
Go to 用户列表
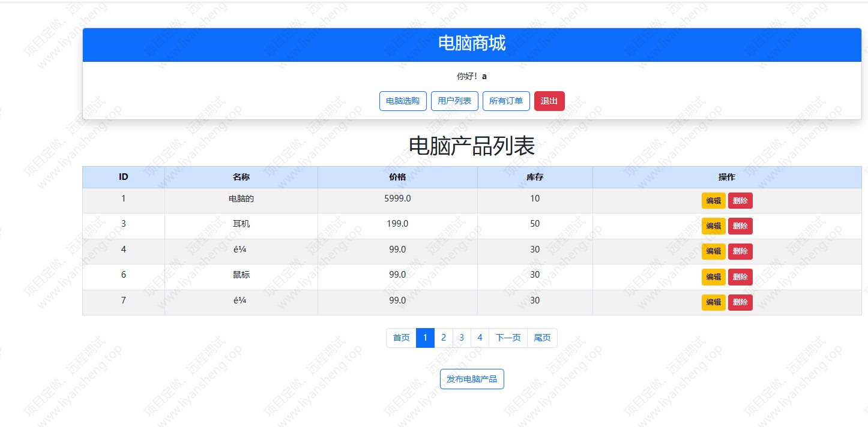point(454,101)
